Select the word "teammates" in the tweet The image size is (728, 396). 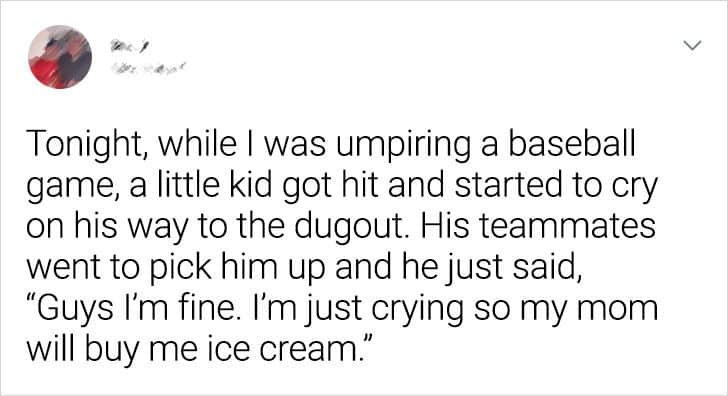pyautogui.click(x=568, y=226)
